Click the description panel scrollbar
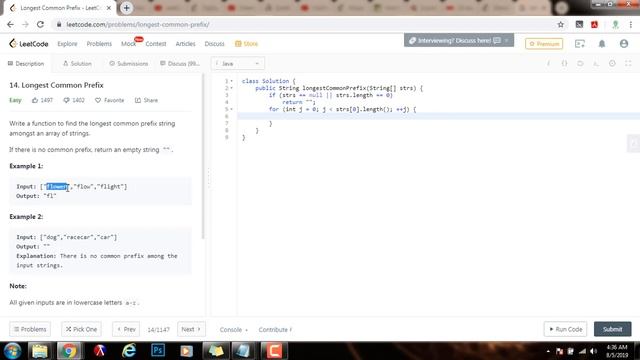This screenshot has width=640, height=360. (x=203, y=156)
